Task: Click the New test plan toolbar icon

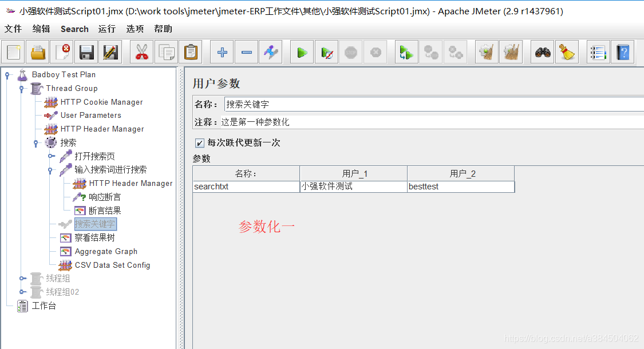Action: 14,52
